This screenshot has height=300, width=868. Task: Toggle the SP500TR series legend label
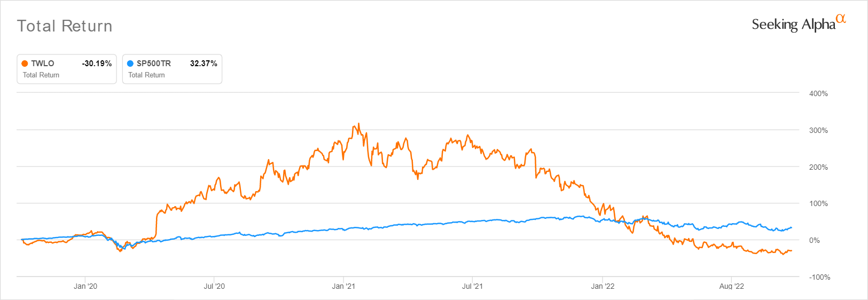coord(154,64)
